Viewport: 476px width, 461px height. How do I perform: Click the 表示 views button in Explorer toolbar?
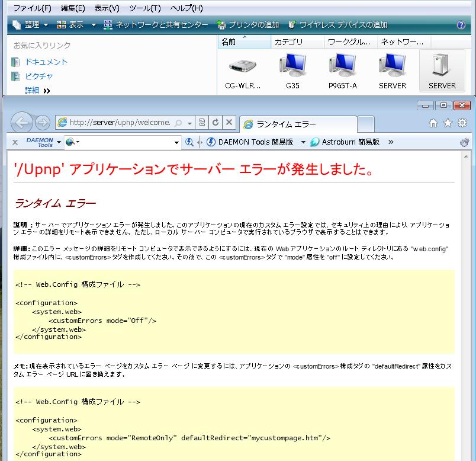pyautogui.click(x=70, y=25)
